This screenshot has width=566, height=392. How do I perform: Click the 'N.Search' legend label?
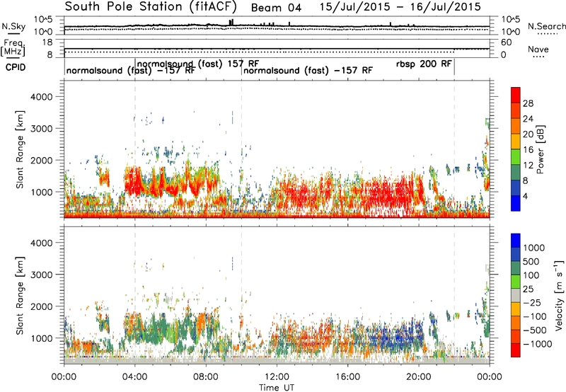click(546, 26)
